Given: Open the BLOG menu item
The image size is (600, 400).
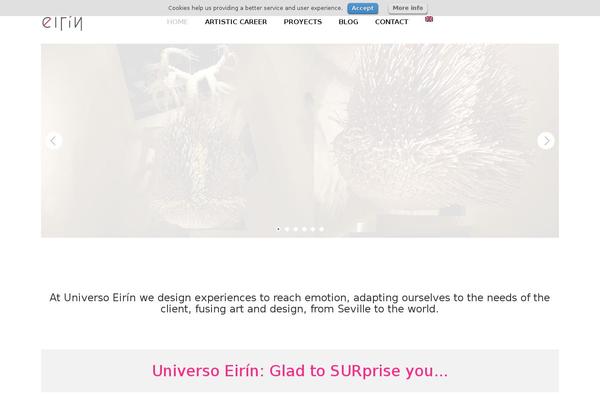Looking at the screenshot, I should [348, 22].
